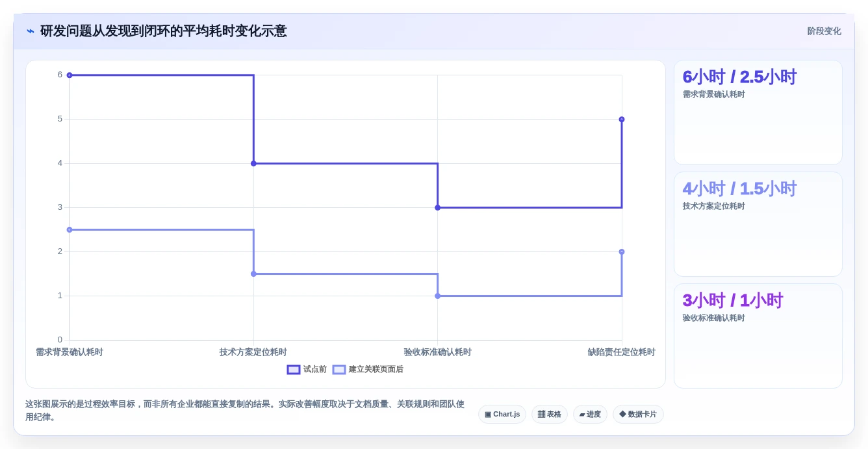The height and width of the screenshot is (449, 868).
Task: Click the 技术方案定位耗时 x-axis label
Action: click(253, 352)
